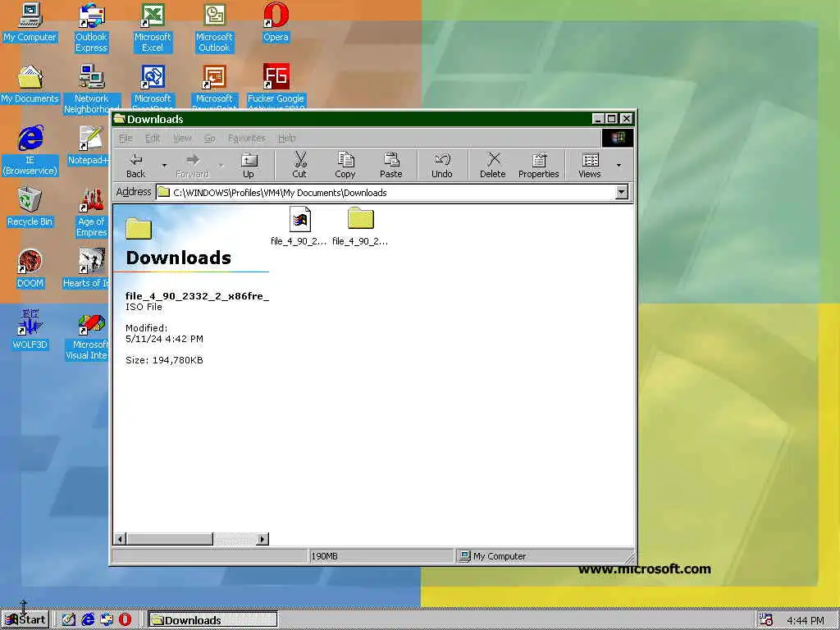This screenshot has width=840, height=630.
Task: Click the Task Scheduler tray icon
Action: [766, 620]
